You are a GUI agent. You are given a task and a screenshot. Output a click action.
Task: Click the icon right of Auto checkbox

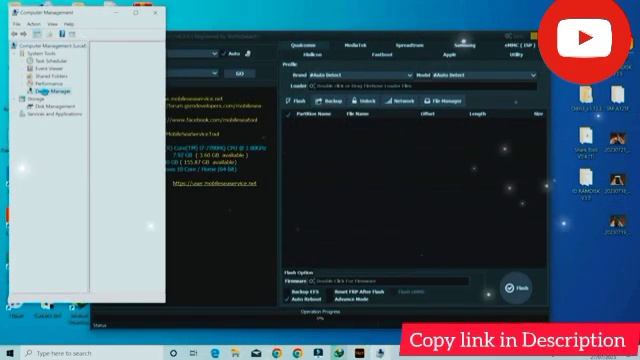tap(248, 54)
